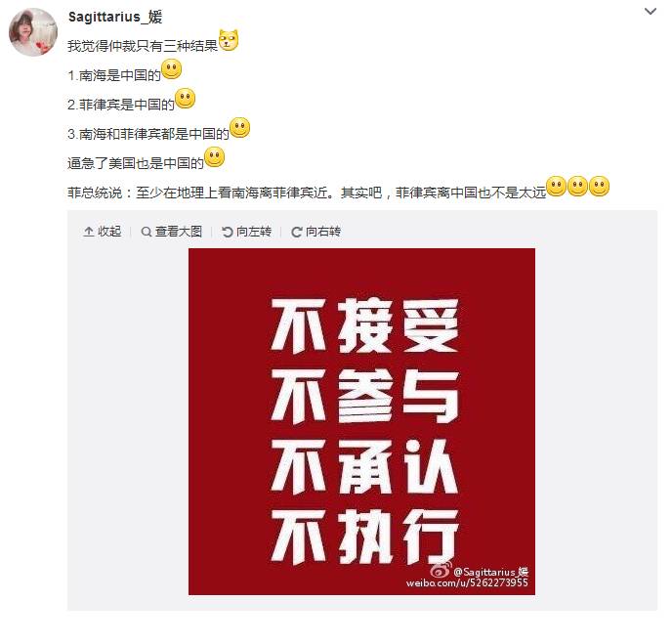The height and width of the screenshot is (644, 672).
Task: Click the counterclockwise rotate icon
Action: click(228, 232)
